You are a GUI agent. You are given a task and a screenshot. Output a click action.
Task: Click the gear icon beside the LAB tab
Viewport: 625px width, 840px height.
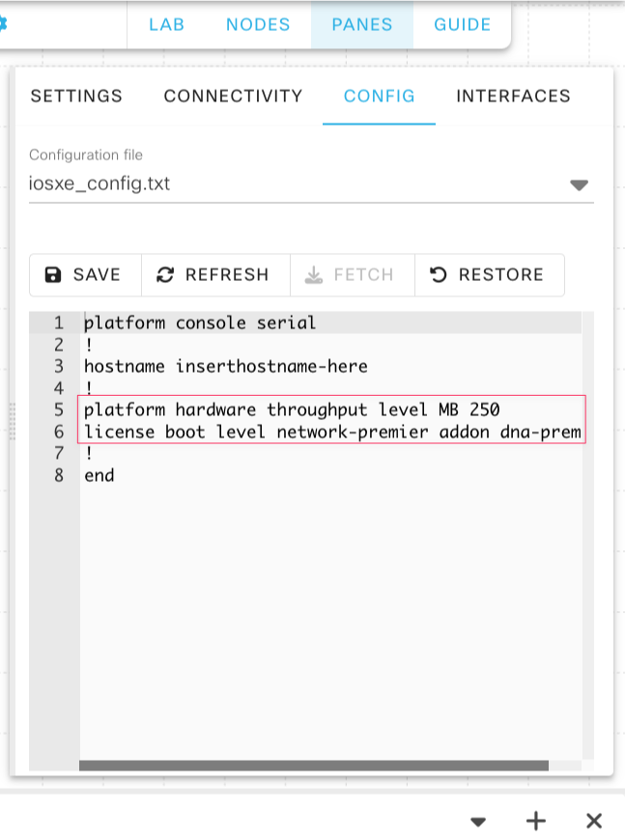(x=3, y=24)
